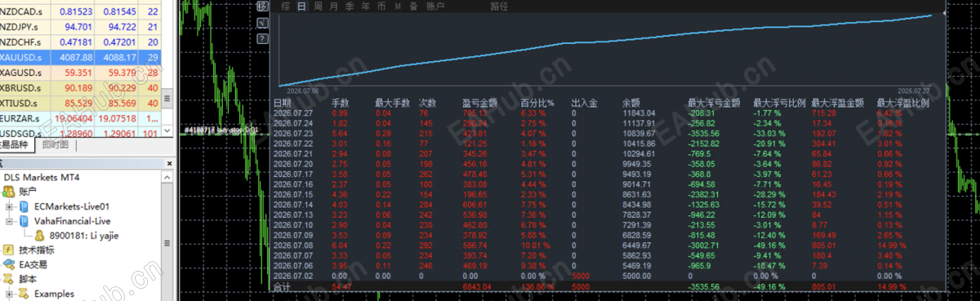Open the 币 symbol statistics tab
The height and width of the screenshot is (301, 980).
click(x=382, y=6)
